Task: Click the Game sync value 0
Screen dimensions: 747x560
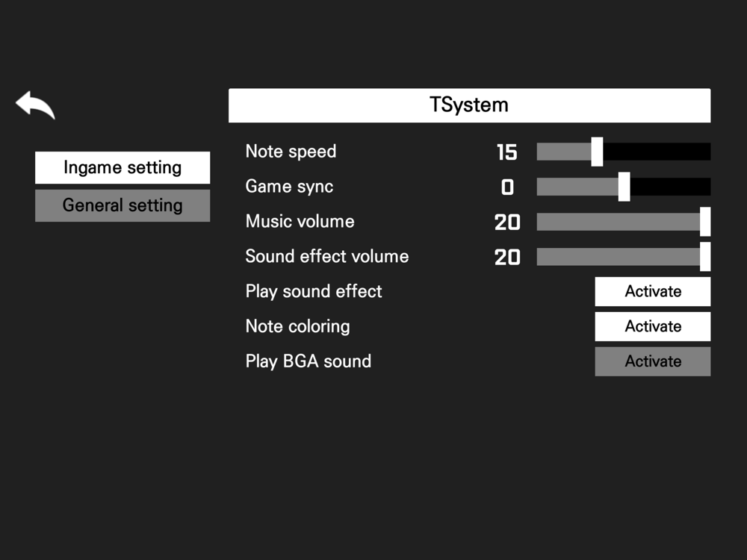Action: [x=507, y=187]
